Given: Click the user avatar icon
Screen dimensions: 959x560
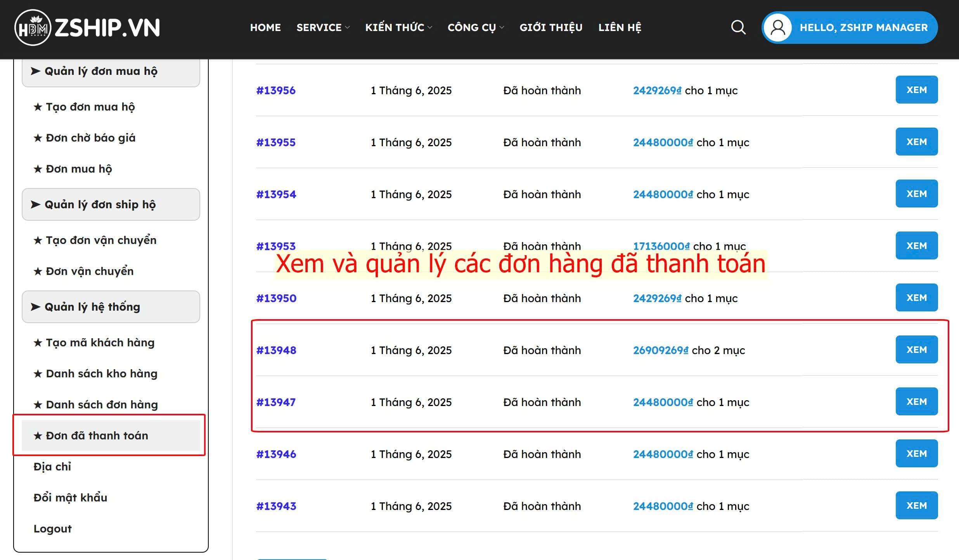Looking at the screenshot, I should tap(778, 28).
